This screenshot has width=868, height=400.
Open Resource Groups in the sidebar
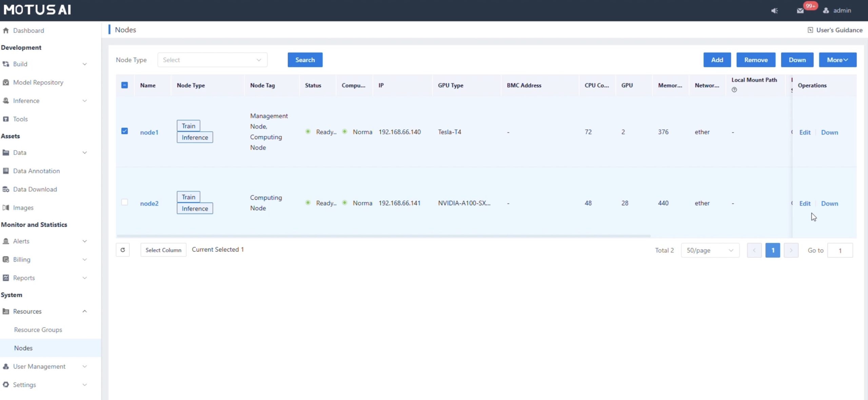(38, 329)
